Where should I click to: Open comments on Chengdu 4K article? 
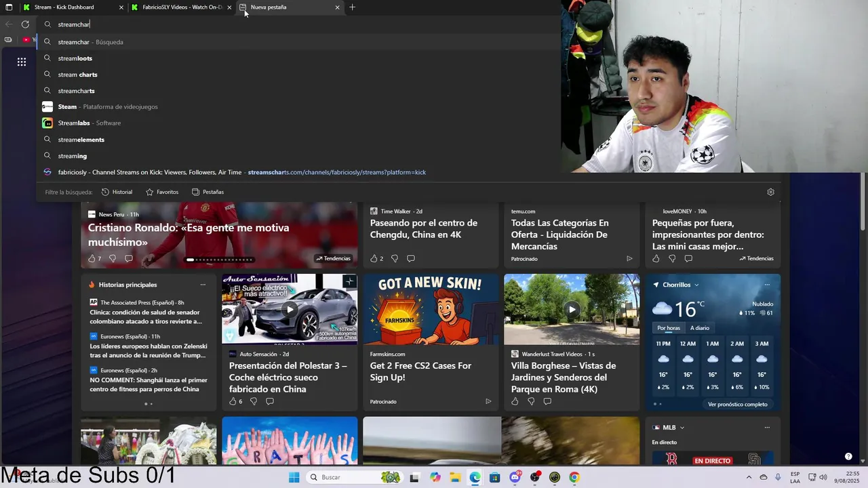(411, 258)
